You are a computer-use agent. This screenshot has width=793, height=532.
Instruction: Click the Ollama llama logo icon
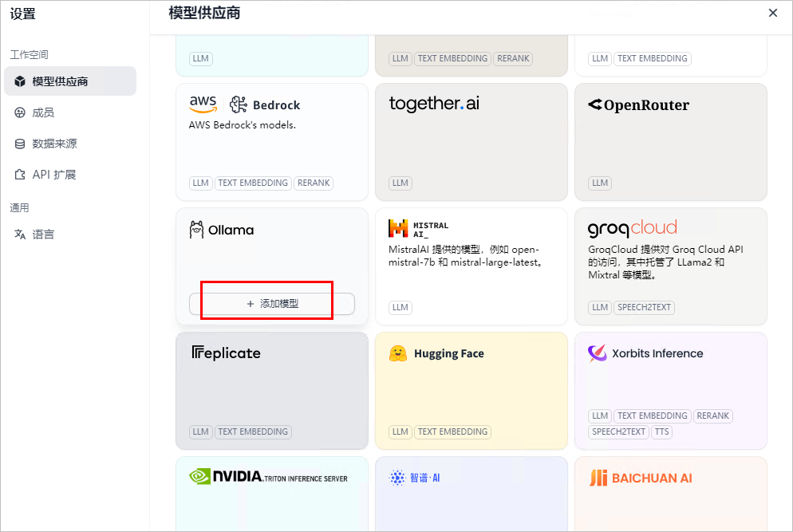pyautogui.click(x=196, y=230)
